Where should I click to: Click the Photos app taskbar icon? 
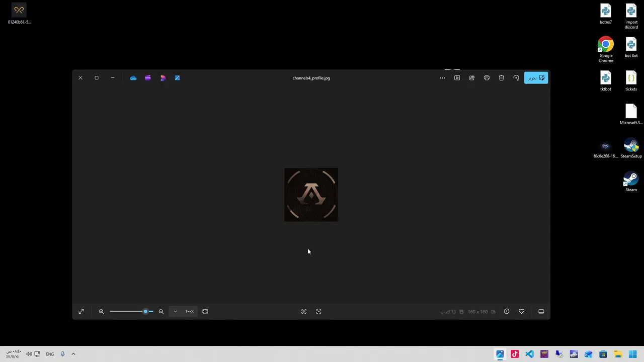coord(500,354)
